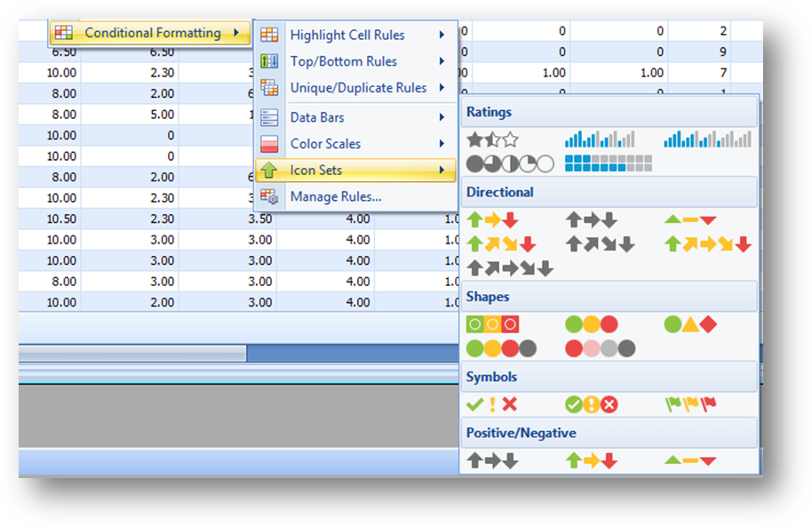Select three traffic light circles icon set
The width and height of the screenshot is (812, 527).
tap(592, 324)
